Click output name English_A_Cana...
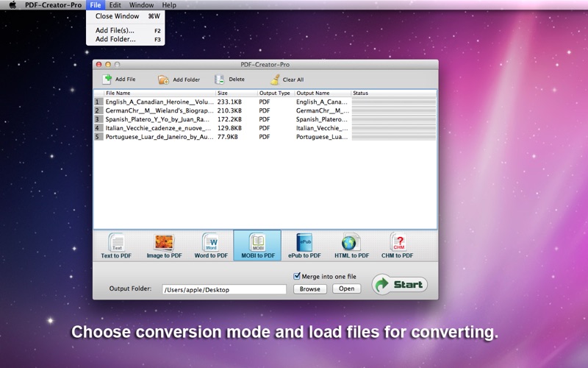 pyautogui.click(x=322, y=102)
